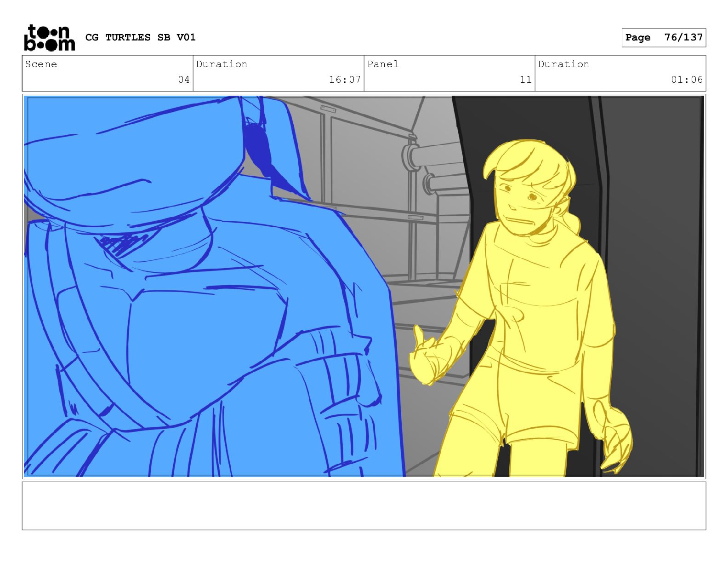Click the panel duration value "01:06"

tap(687, 80)
